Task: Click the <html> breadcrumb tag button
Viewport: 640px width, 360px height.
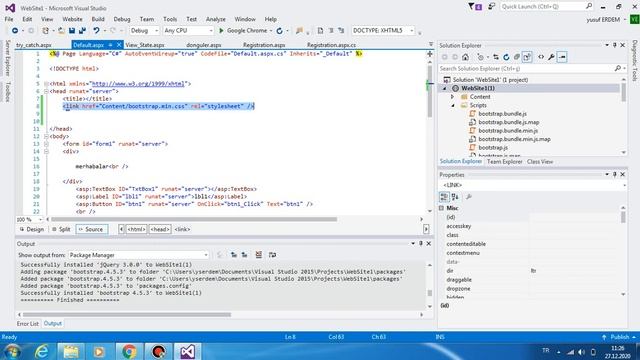Action: pos(136,229)
